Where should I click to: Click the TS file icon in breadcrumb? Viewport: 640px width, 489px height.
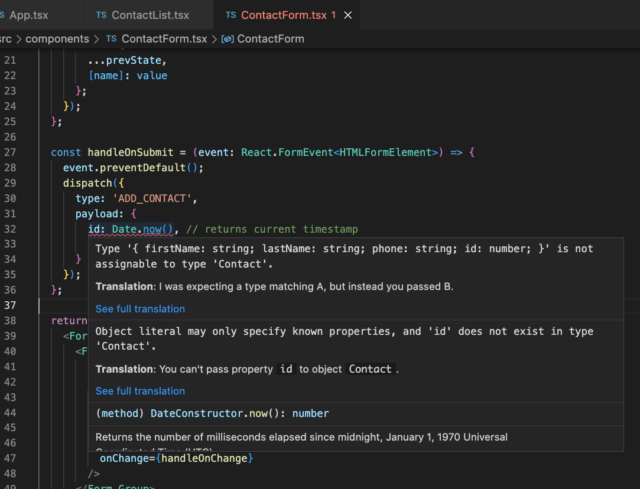[111, 38]
